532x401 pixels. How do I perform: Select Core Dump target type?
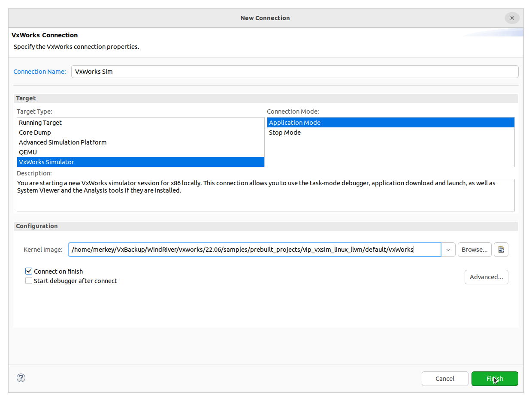[x=141, y=133]
